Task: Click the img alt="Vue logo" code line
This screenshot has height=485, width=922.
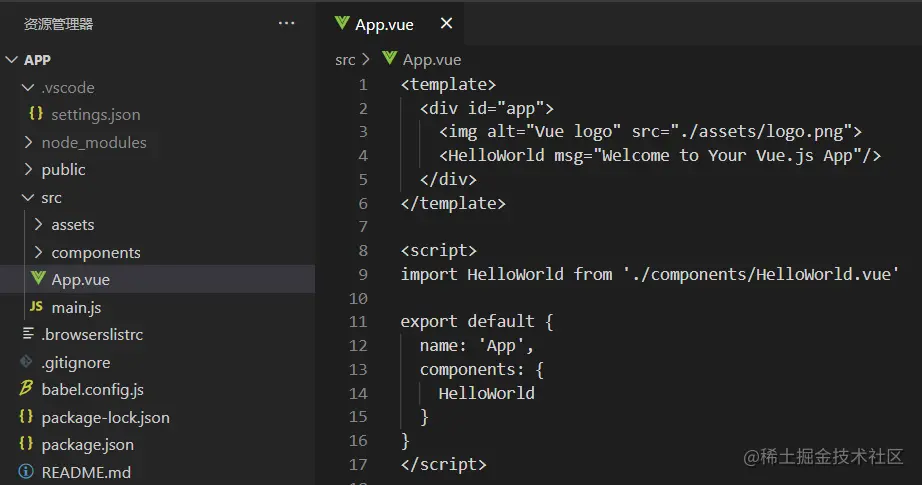Action: [x=650, y=132]
